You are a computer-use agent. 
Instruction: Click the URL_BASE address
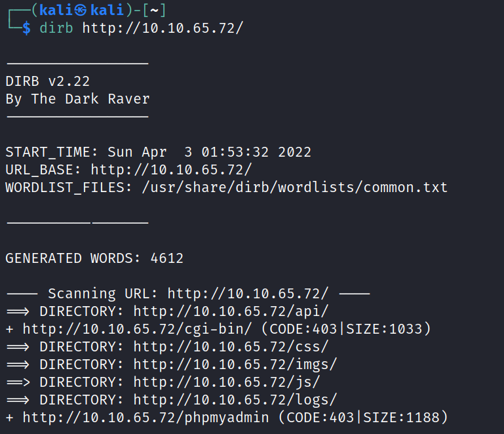(x=171, y=170)
